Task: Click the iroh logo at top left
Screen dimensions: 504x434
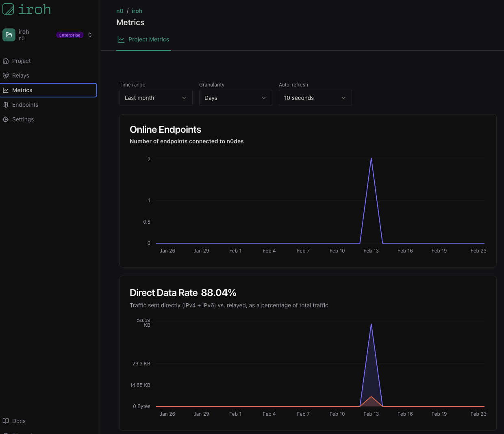Action: [26, 9]
